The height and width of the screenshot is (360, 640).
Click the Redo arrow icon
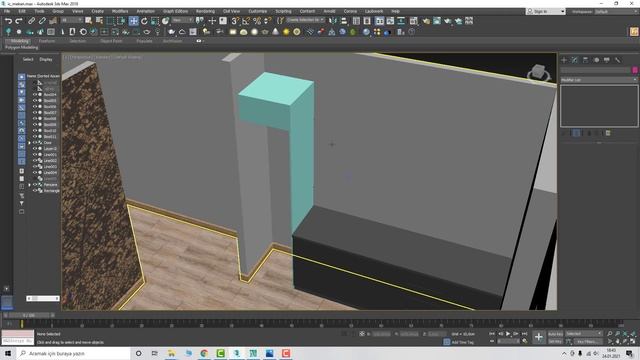point(19,20)
